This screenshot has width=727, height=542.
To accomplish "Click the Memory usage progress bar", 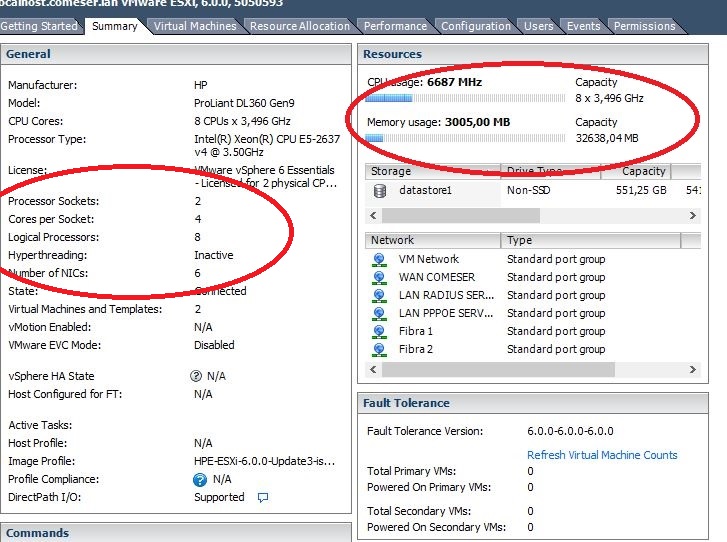I will tap(465, 138).
